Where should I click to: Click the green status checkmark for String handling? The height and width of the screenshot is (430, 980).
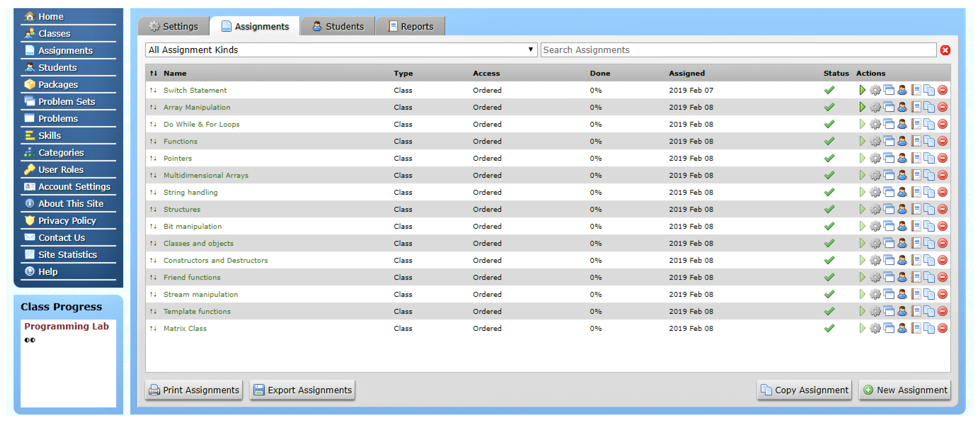pyautogui.click(x=829, y=192)
